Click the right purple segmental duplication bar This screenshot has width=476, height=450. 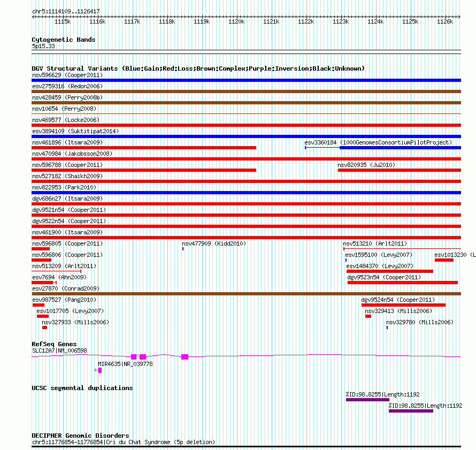(x=411, y=411)
